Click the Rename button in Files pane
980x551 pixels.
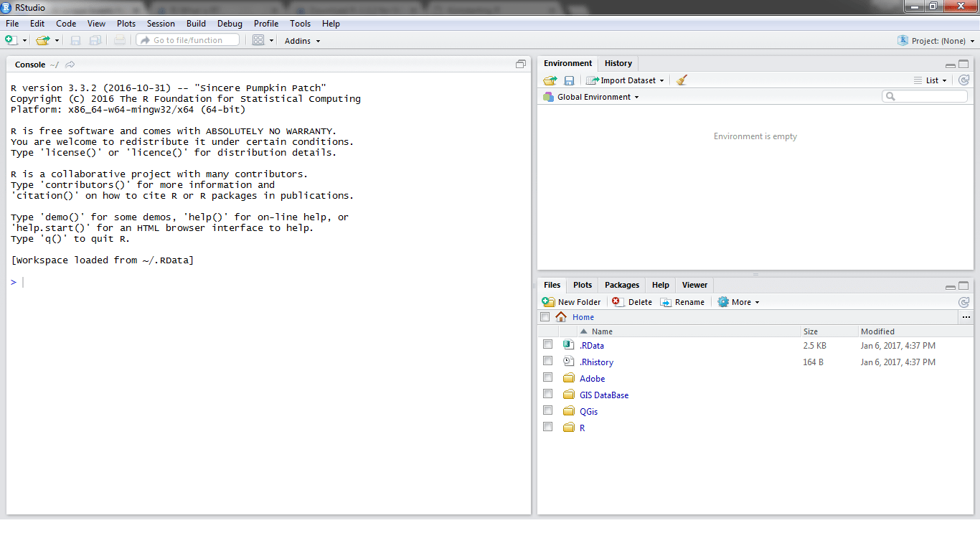click(682, 302)
